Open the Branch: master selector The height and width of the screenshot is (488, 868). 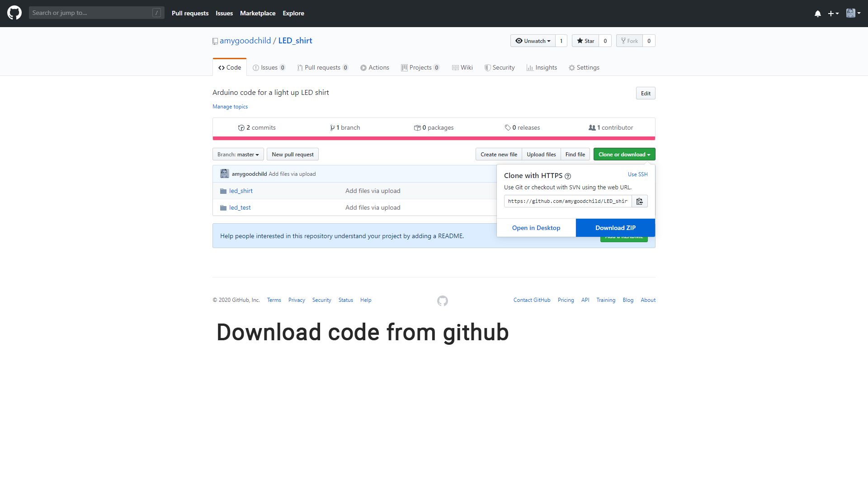pyautogui.click(x=238, y=155)
